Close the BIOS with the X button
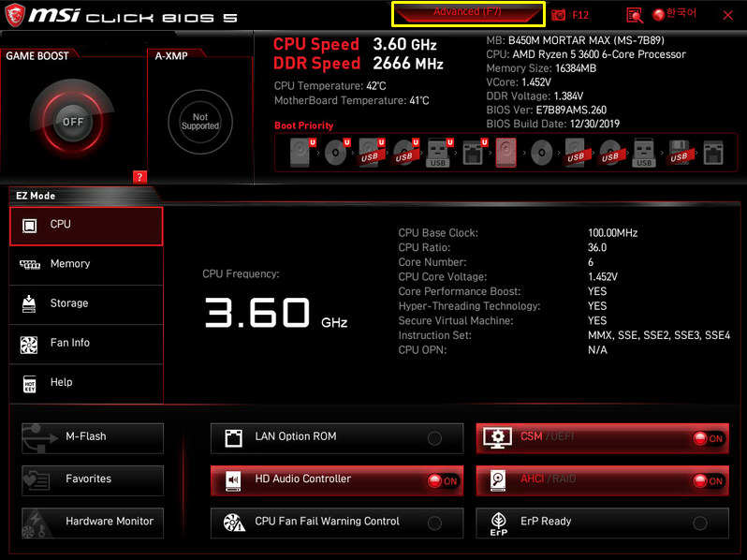 [x=727, y=15]
